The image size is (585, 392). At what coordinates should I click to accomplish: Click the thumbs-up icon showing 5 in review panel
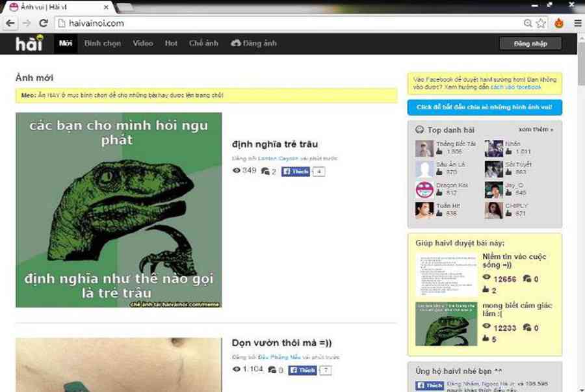486,339
